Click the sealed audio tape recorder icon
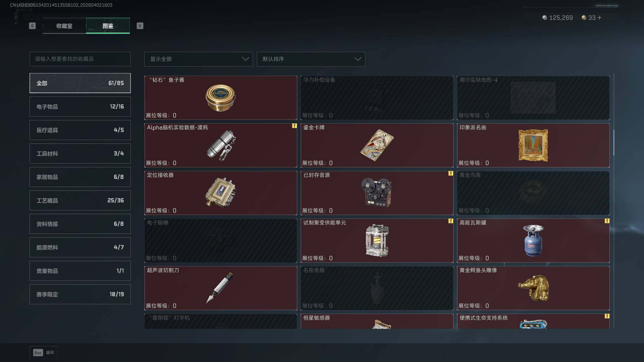Viewport: 644px width, 362px height. coord(376,192)
